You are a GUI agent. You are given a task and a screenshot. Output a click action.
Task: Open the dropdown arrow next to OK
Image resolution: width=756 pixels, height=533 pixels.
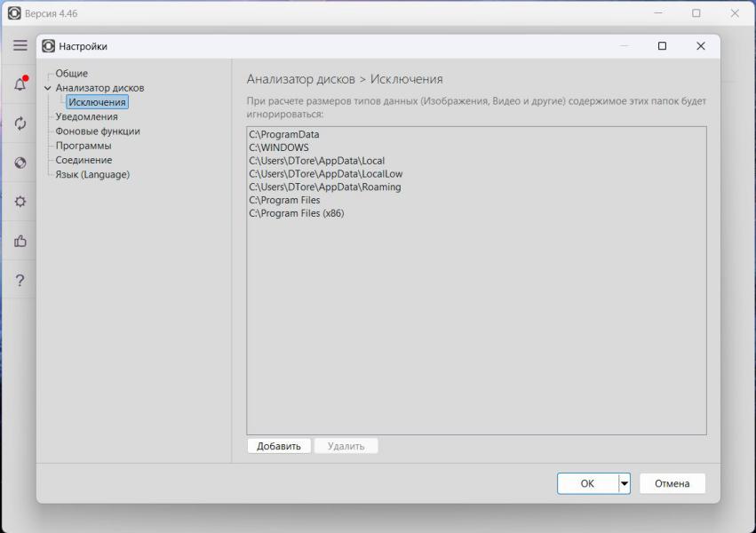tap(625, 483)
